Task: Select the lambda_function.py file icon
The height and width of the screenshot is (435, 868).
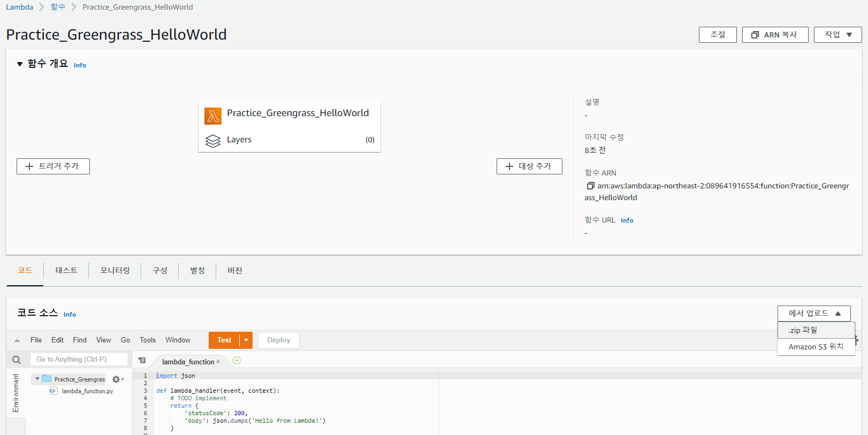Action: click(53, 391)
